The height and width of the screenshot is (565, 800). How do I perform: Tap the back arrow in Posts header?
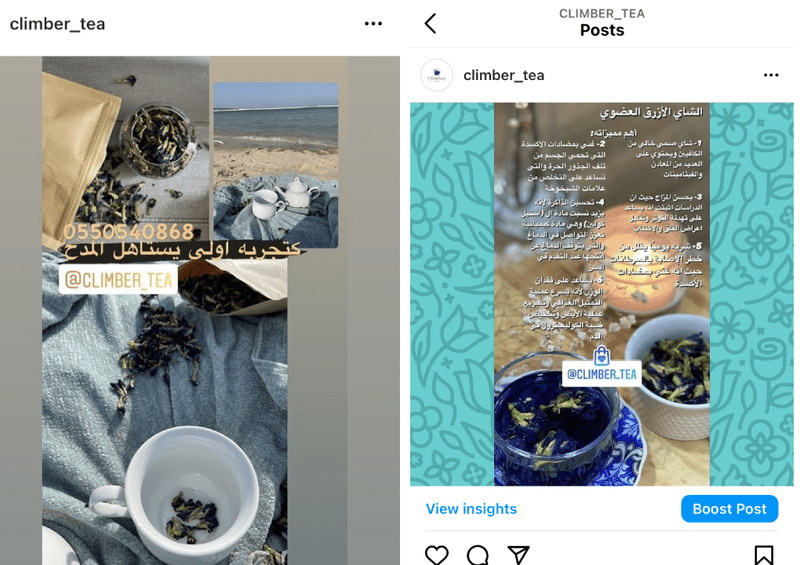point(431,23)
